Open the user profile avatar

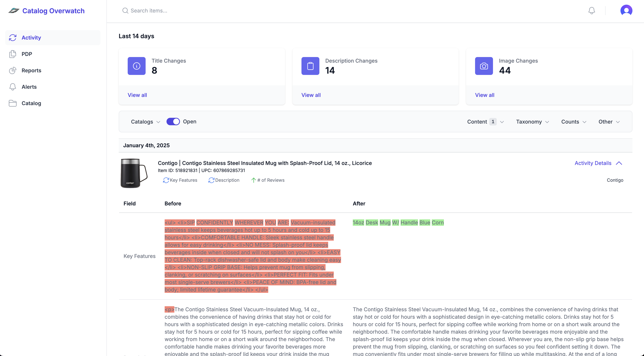coord(626,10)
